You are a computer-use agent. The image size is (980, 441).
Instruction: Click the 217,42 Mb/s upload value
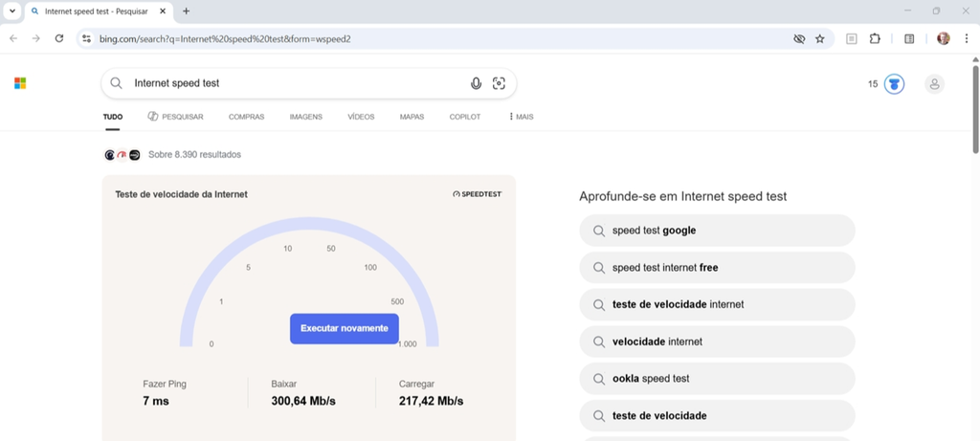pyautogui.click(x=432, y=401)
